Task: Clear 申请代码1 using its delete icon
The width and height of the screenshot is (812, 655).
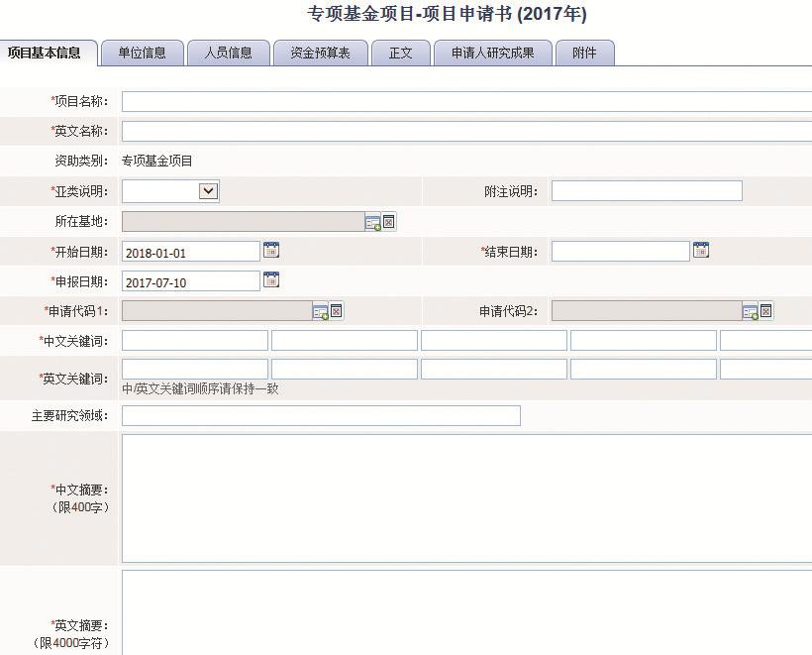Action: 337,311
